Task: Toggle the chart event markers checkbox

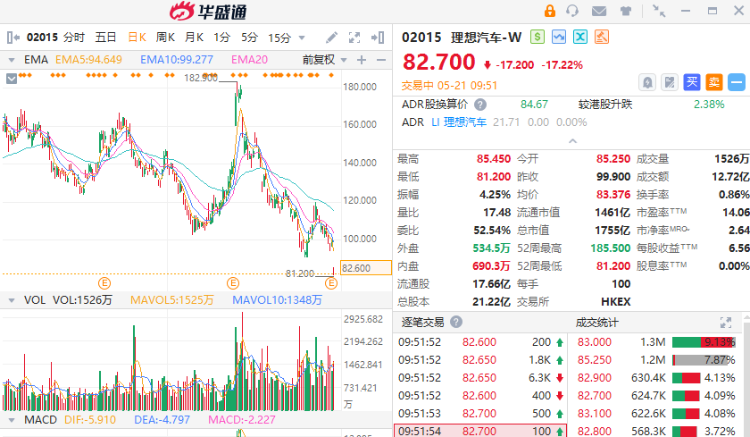Action: tap(11, 78)
